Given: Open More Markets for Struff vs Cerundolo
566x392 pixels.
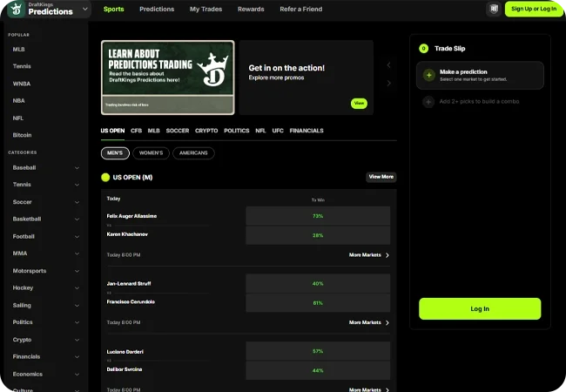Looking at the screenshot, I should 369,322.
